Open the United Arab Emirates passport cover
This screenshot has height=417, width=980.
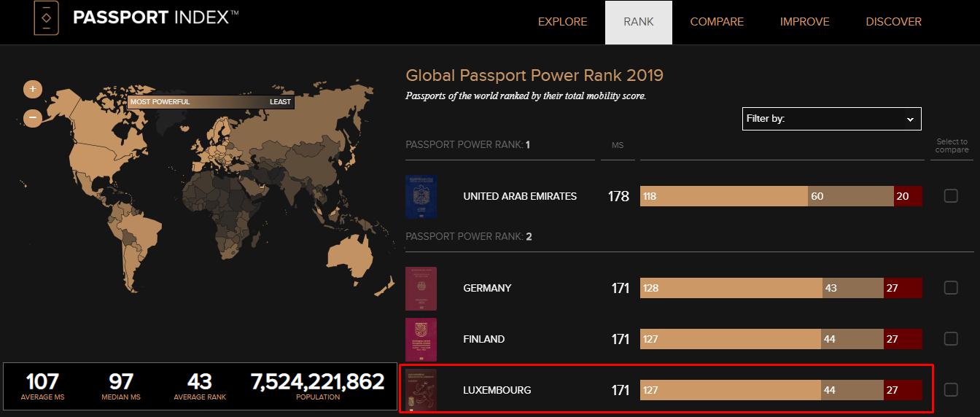pos(421,197)
